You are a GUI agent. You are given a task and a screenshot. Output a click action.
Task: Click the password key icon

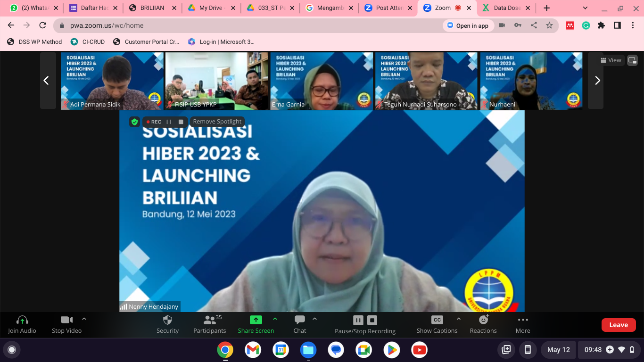[x=518, y=25]
